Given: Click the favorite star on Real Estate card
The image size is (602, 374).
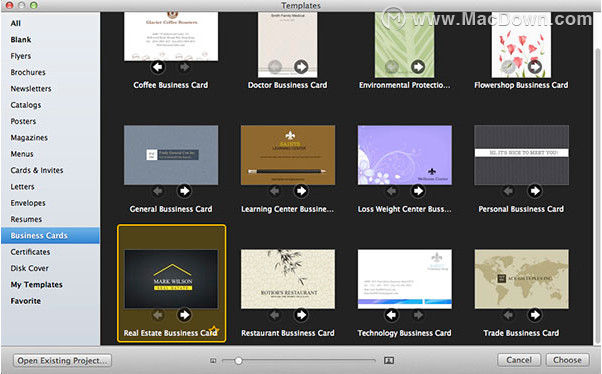Looking at the screenshot, I should tap(214, 329).
